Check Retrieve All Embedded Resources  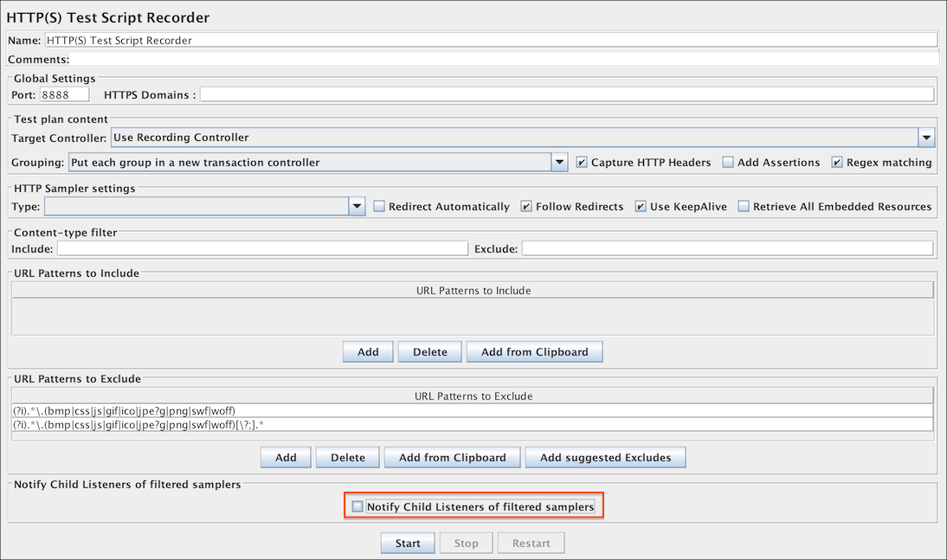pos(744,207)
